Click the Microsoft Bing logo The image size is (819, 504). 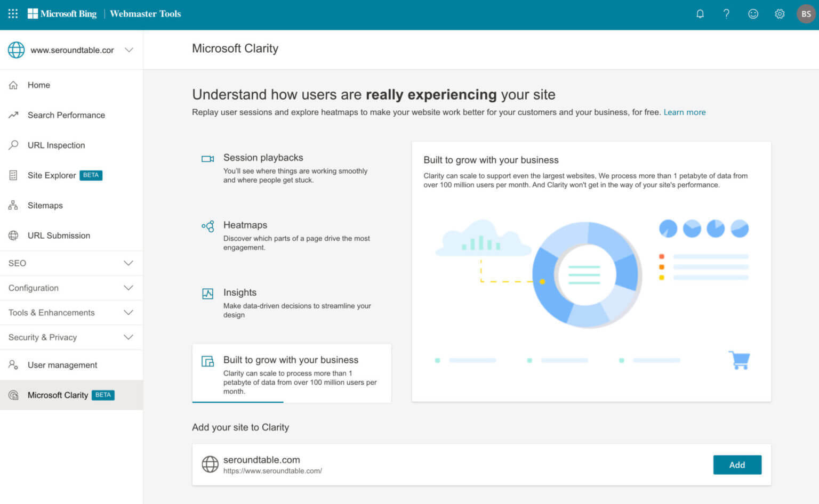[x=62, y=13]
